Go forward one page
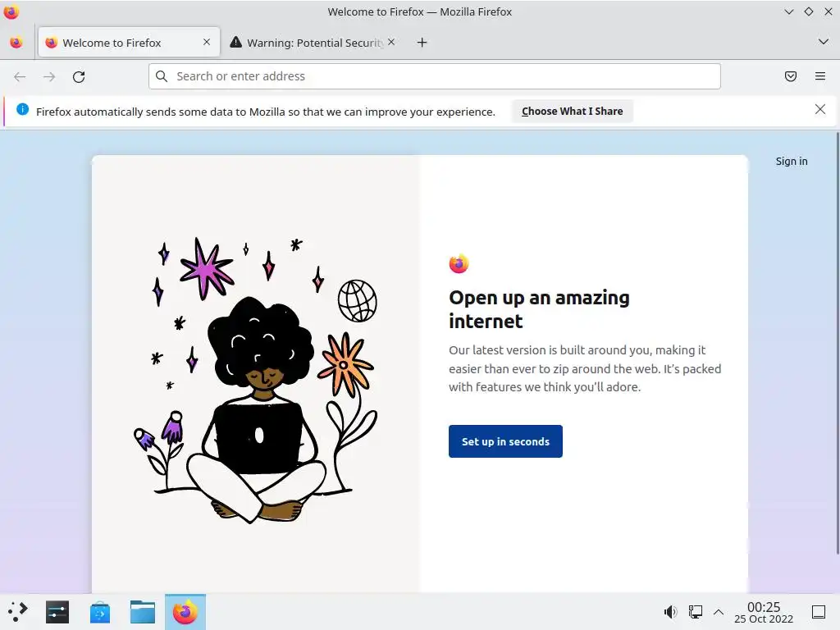Viewport: 840px width, 630px height. pyautogui.click(x=49, y=76)
